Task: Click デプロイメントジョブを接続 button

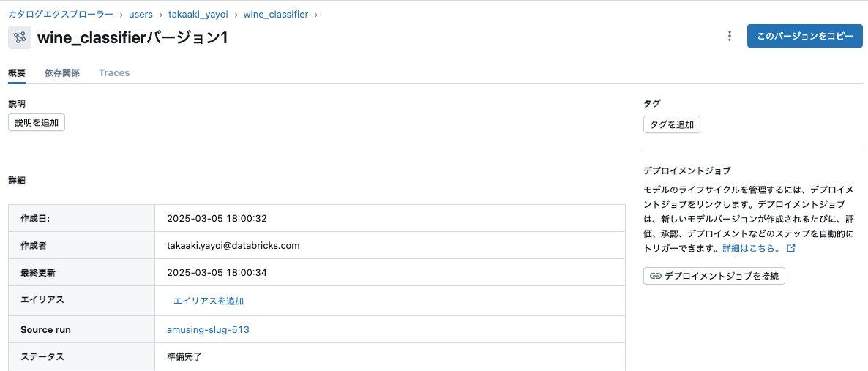Action: tap(714, 276)
